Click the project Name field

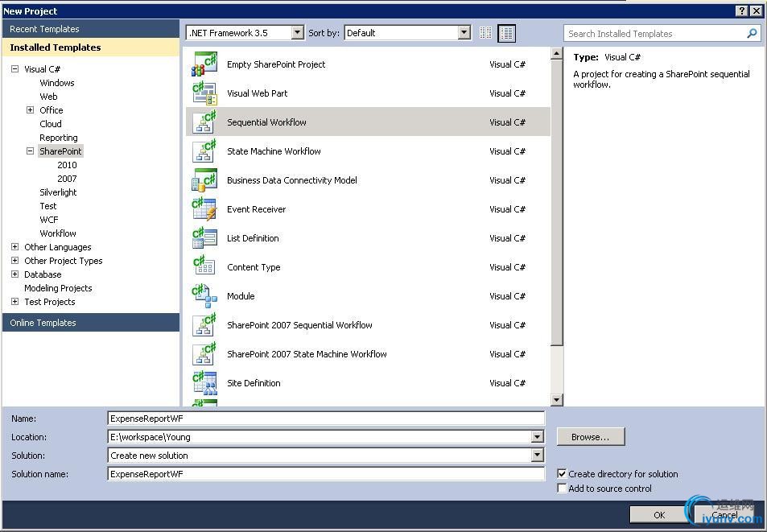point(326,418)
